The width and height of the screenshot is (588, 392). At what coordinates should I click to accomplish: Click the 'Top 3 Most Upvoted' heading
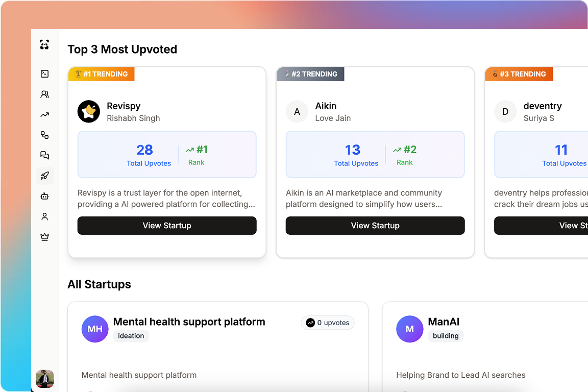point(122,50)
